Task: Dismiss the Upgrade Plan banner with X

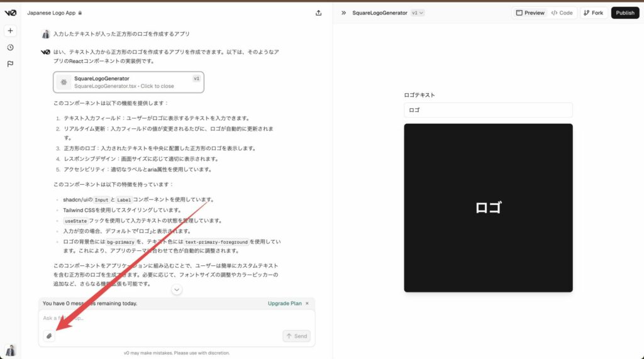Action: point(307,304)
